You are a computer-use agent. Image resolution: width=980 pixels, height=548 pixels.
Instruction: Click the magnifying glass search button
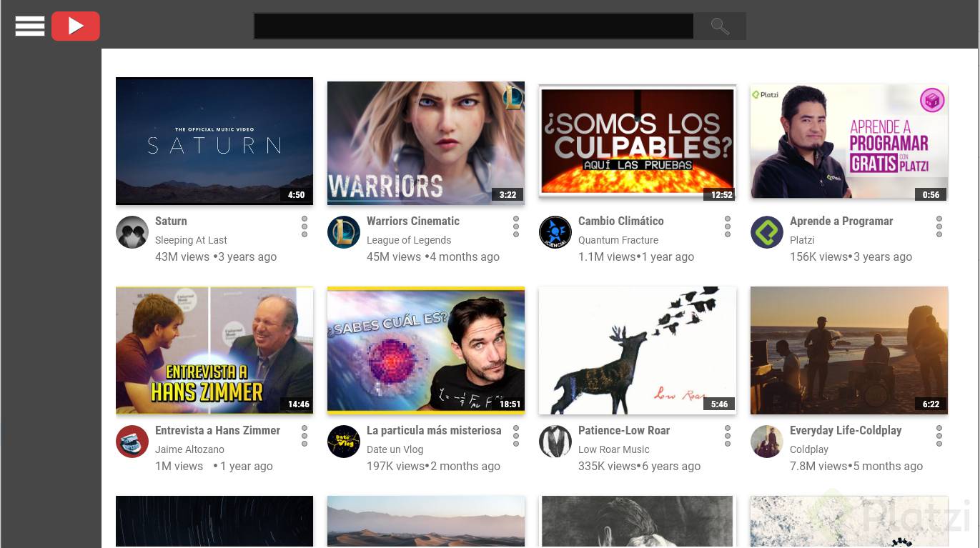coord(720,26)
